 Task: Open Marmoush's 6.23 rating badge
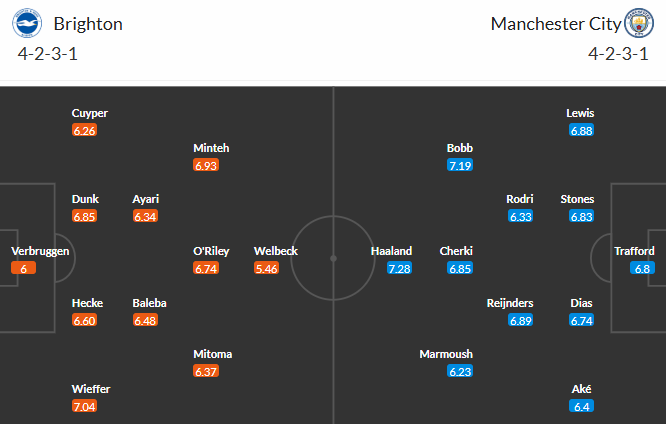(x=460, y=371)
